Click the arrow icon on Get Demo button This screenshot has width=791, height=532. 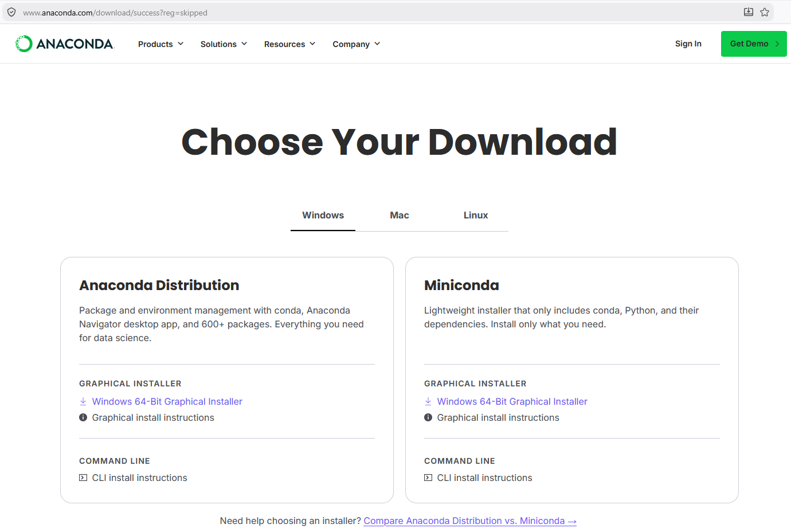tap(777, 44)
